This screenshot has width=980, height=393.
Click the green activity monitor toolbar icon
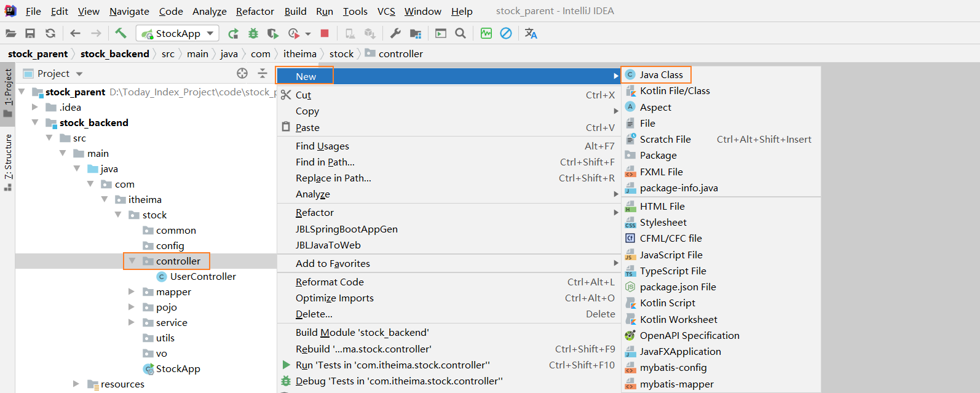(x=486, y=33)
